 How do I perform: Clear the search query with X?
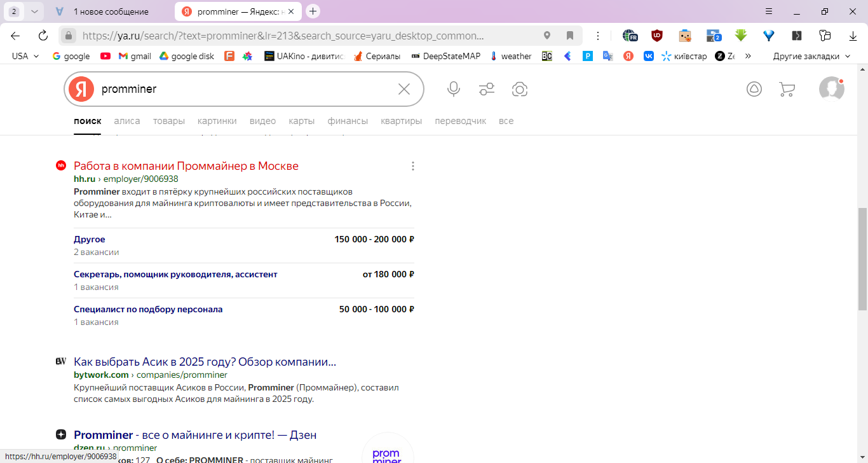[x=404, y=89]
